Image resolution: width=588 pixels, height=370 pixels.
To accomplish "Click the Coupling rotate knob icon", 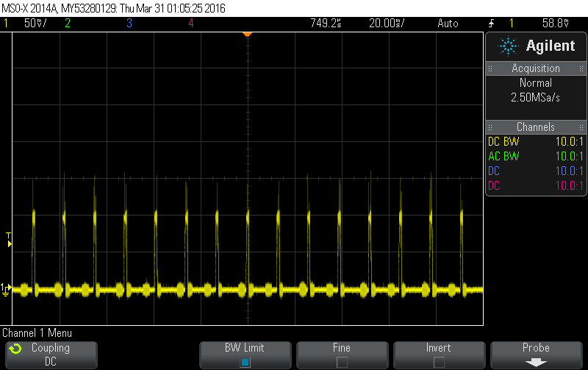I will pos(15,349).
